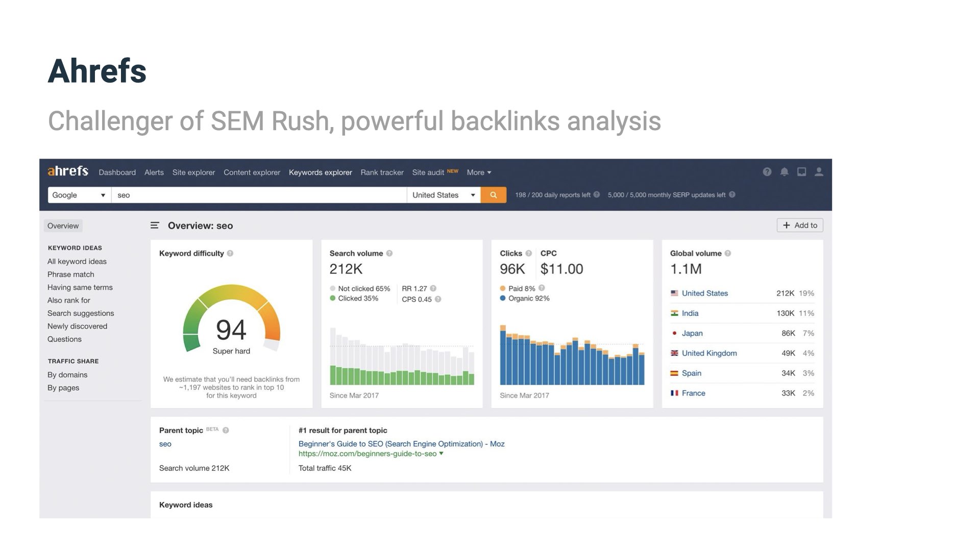This screenshot has width=980, height=551.
Task: Click the France flag icon
Action: pos(674,393)
